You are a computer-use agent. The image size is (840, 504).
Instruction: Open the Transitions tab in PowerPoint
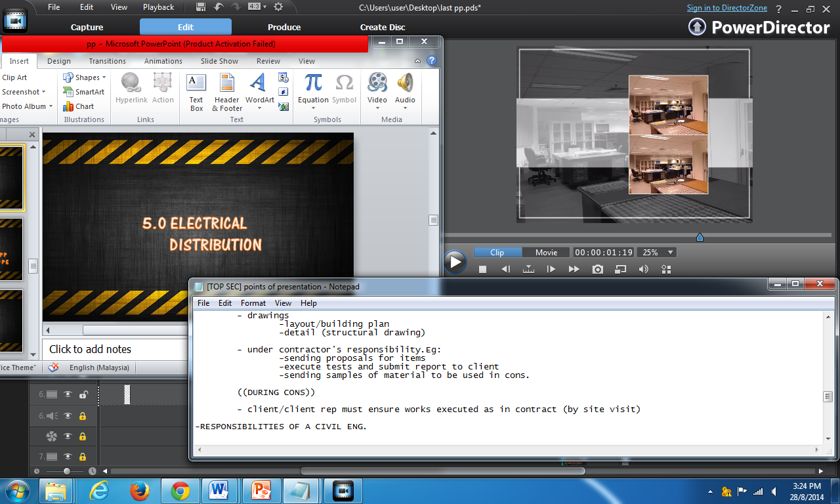[x=108, y=61]
